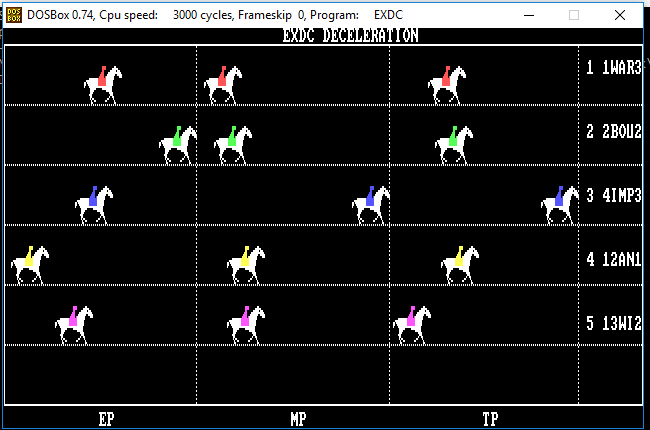This screenshot has height=430, width=650.
Task: Select the magenta jockey horse in TP column
Action: coord(412,326)
